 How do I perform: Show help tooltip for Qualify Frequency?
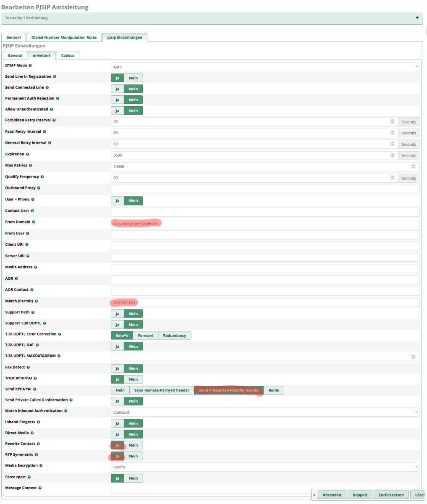pos(42,177)
